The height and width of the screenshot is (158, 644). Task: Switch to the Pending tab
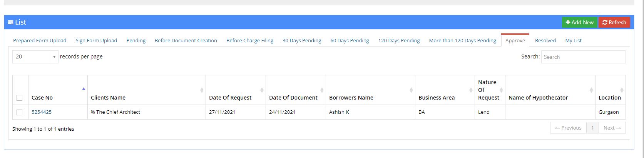coord(136,40)
